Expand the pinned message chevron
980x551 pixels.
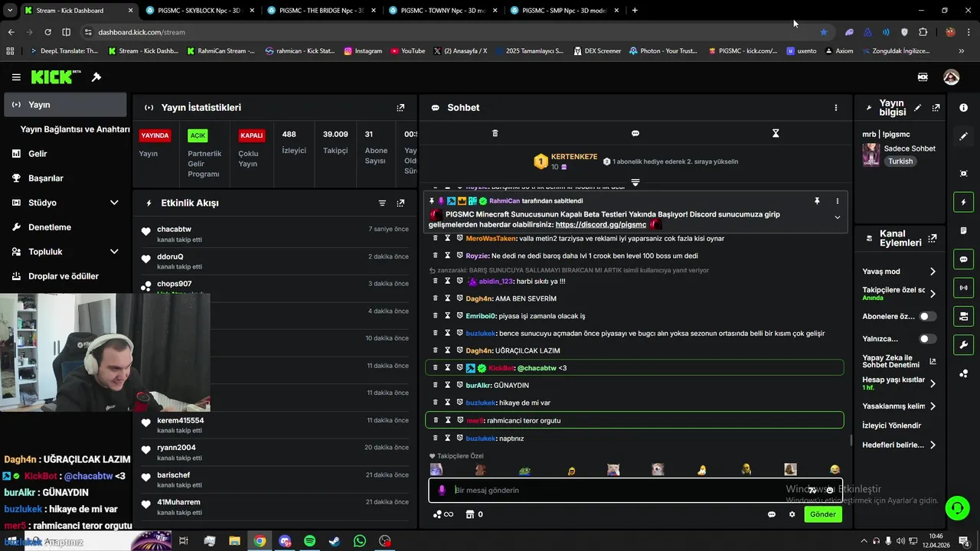(837, 217)
